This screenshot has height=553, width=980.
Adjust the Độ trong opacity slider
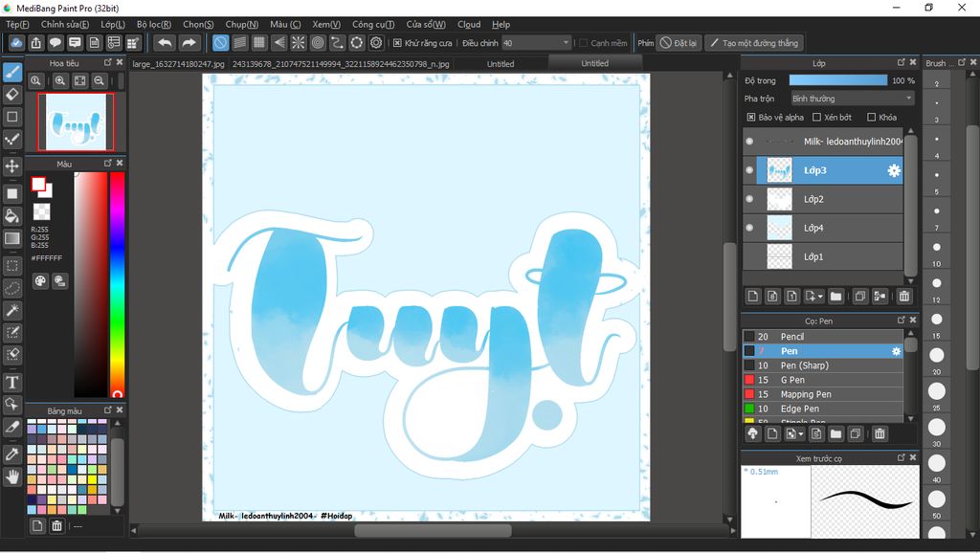(x=838, y=80)
